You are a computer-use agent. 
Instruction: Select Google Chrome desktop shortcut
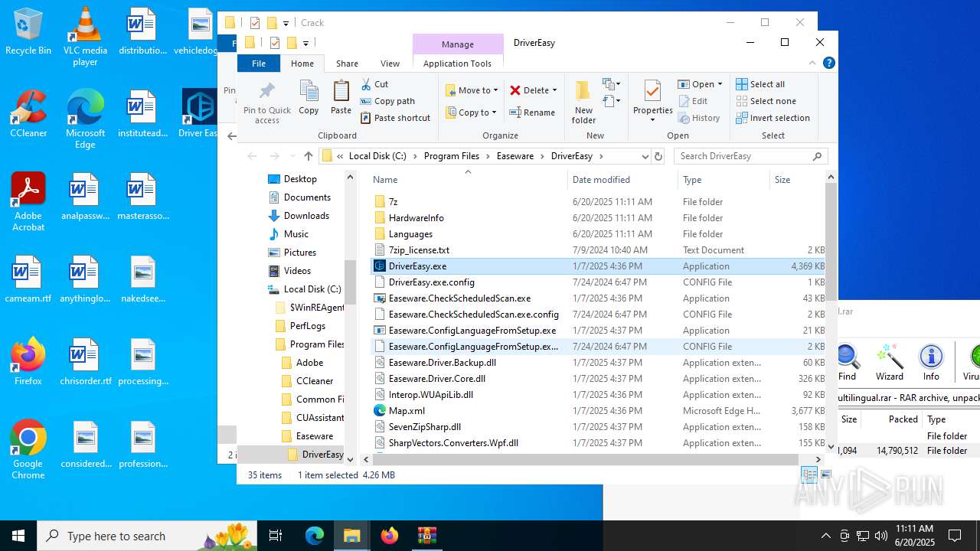[x=28, y=450]
